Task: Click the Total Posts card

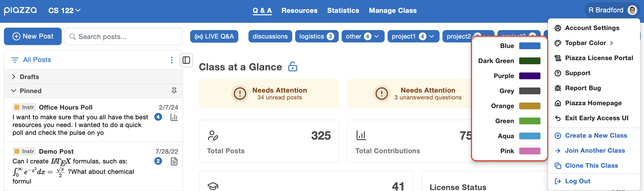Action: (269, 141)
